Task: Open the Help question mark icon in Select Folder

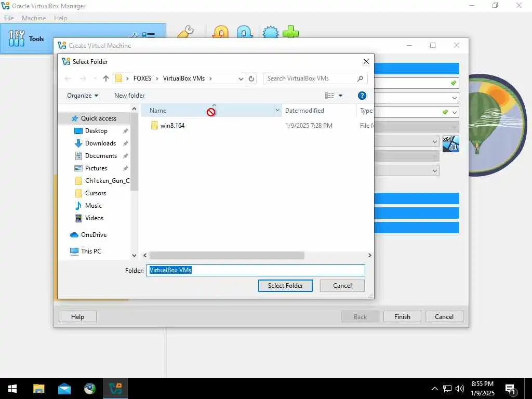Action: (362, 96)
